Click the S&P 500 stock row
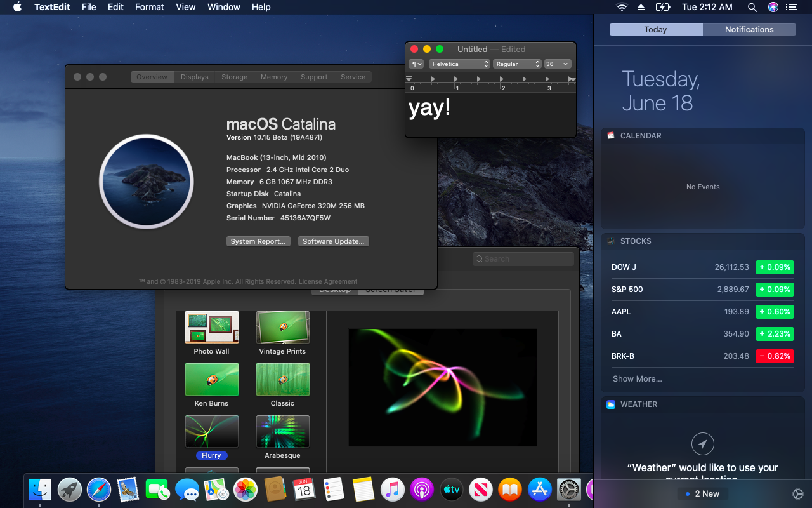812x508 pixels. (703, 290)
